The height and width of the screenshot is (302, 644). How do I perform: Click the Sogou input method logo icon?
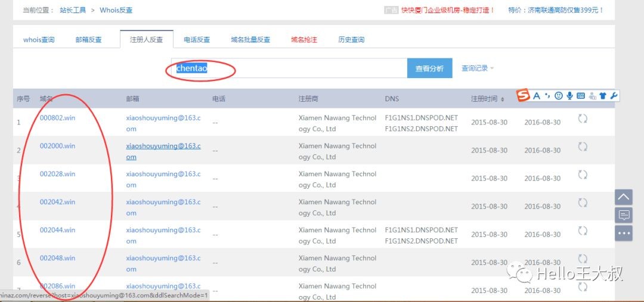click(x=523, y=95)
